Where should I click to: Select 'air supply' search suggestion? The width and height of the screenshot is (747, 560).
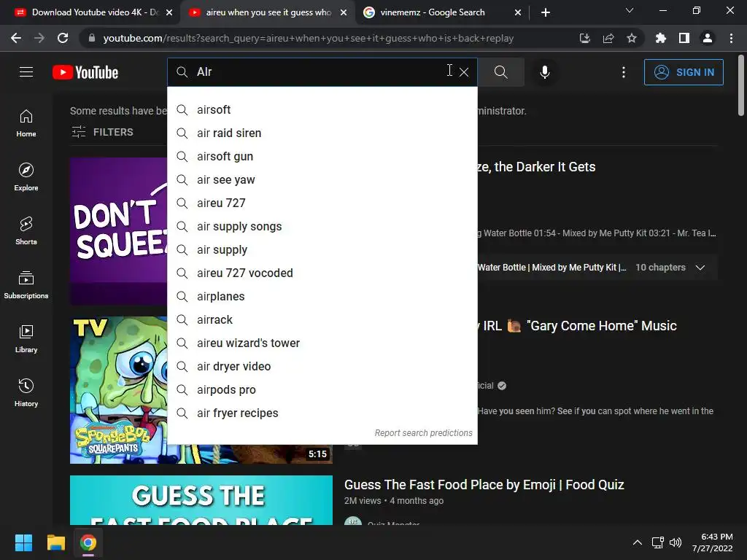click(x=322, y=250)
